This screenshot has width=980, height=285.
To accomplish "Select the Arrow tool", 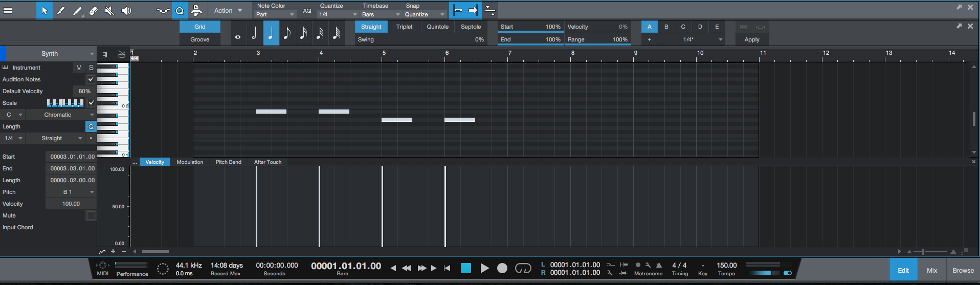I will [x=44, y=11].
